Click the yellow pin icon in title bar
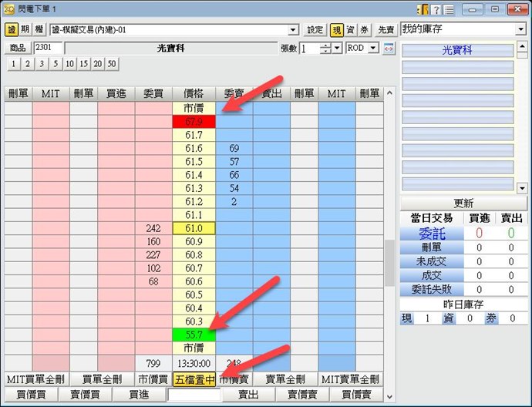Screen dimensions: 532x407 pyautogui.click(x=423, y=10)
